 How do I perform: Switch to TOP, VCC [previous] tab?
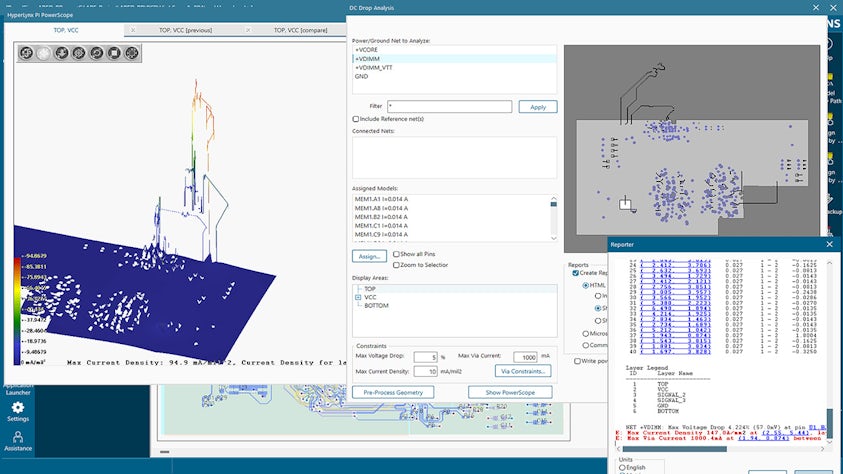185,30
